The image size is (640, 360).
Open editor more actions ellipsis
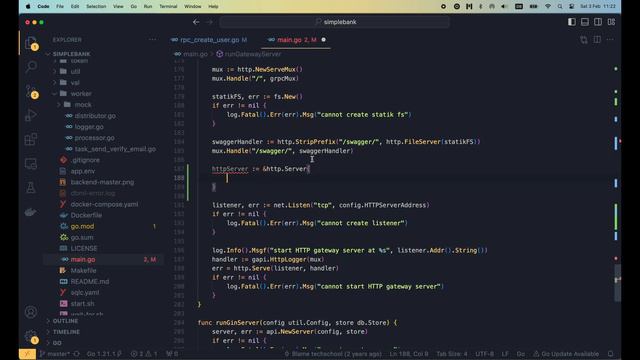pyautogui.click(x=610, y=40)
